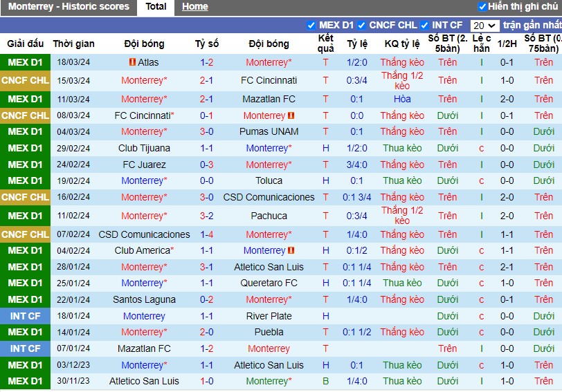The height and width of the screenshot is (392, 562).
Task: Click Monterrey home team on 03/12/23
Action: click(144, 365)
